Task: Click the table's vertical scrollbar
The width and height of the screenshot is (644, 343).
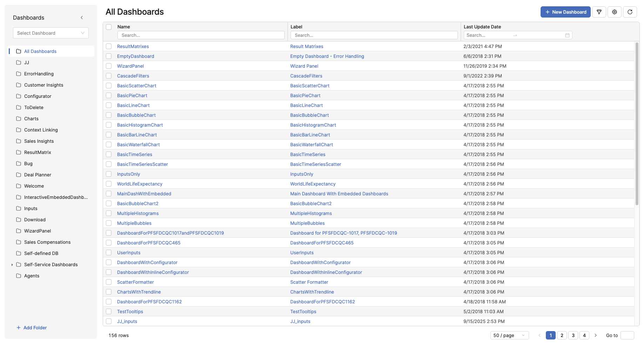Action: pyautogui.click(x=637, y=123)
